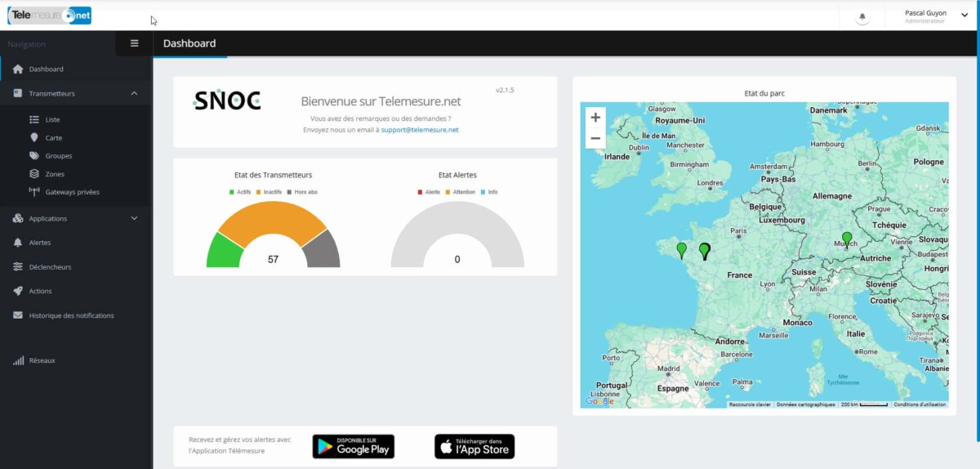Click the Telemesure.net logo
Viewport: 980px width, 469px height.
click(x=49, y=16)
